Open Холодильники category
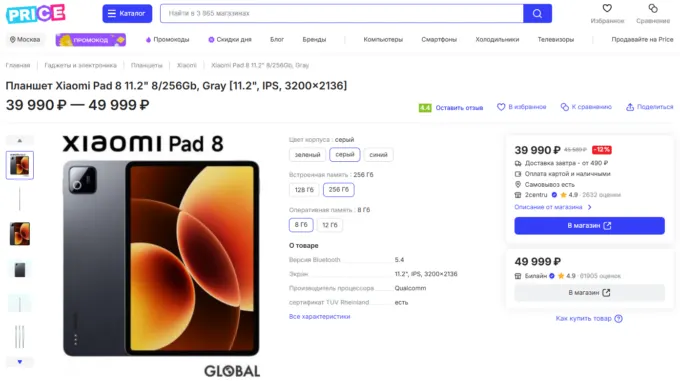This screenshot has height=390, width=680. point(497,39)
